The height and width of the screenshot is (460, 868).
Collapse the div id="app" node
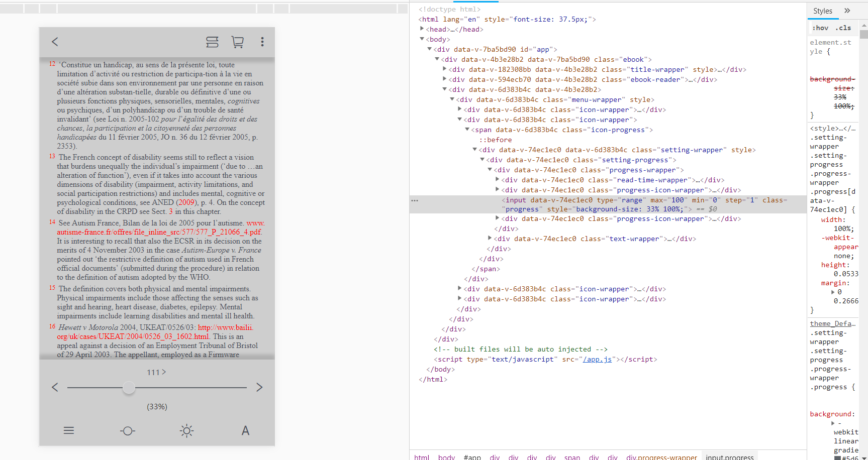[430, 49]
